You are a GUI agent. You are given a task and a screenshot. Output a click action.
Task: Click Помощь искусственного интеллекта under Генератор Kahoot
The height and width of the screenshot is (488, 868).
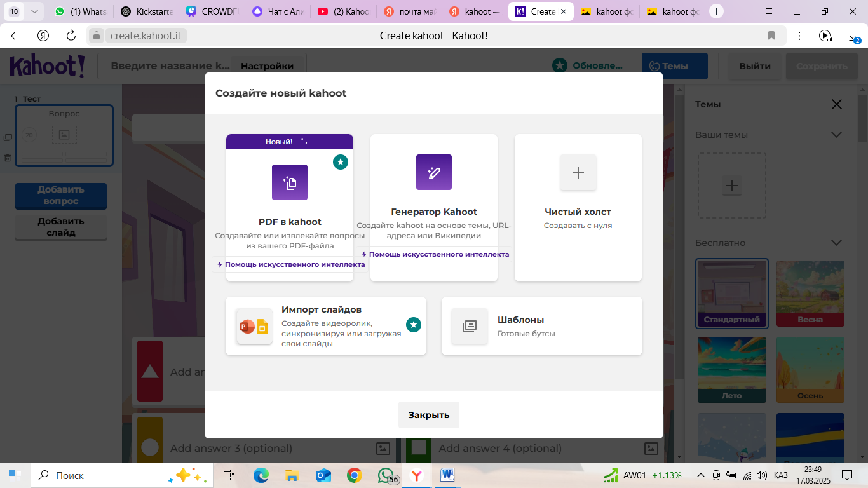[435, 254]
